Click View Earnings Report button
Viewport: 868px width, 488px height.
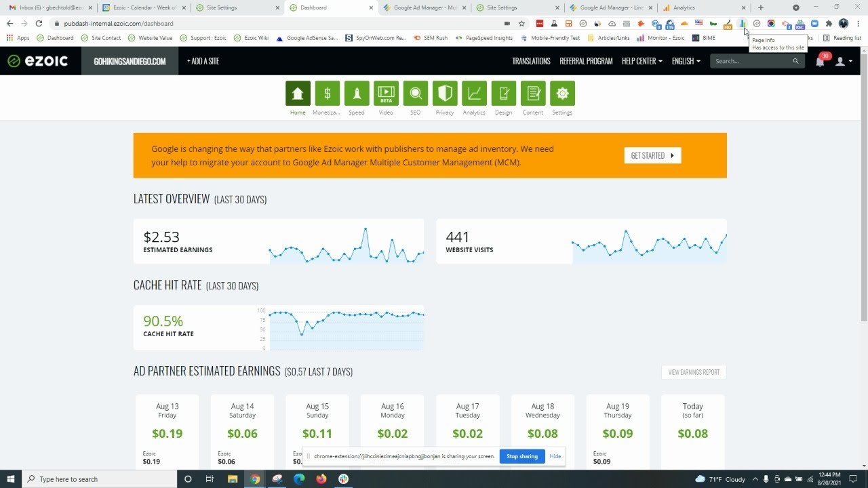(x=694, y=372)
